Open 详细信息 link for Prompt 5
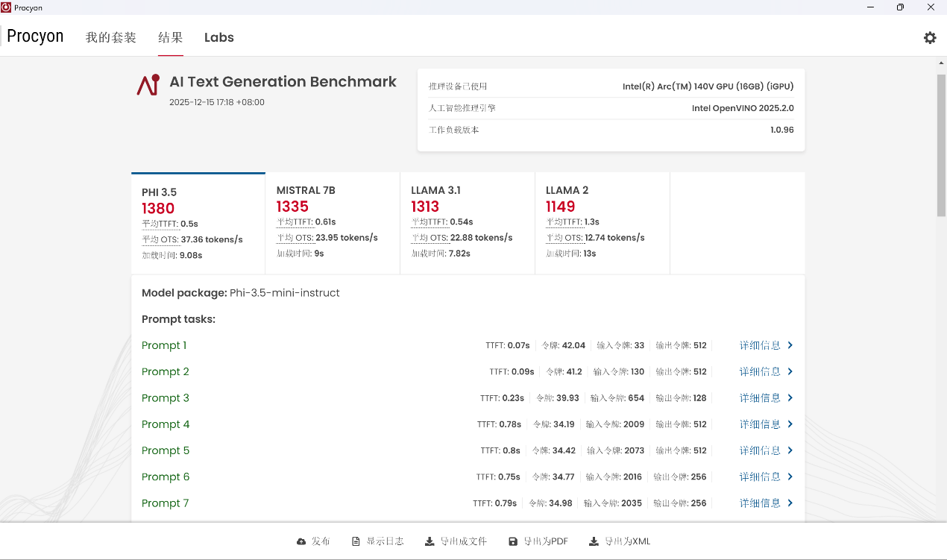Image resolution: width=947 pixels, height=560 pixels. [760, 450]
